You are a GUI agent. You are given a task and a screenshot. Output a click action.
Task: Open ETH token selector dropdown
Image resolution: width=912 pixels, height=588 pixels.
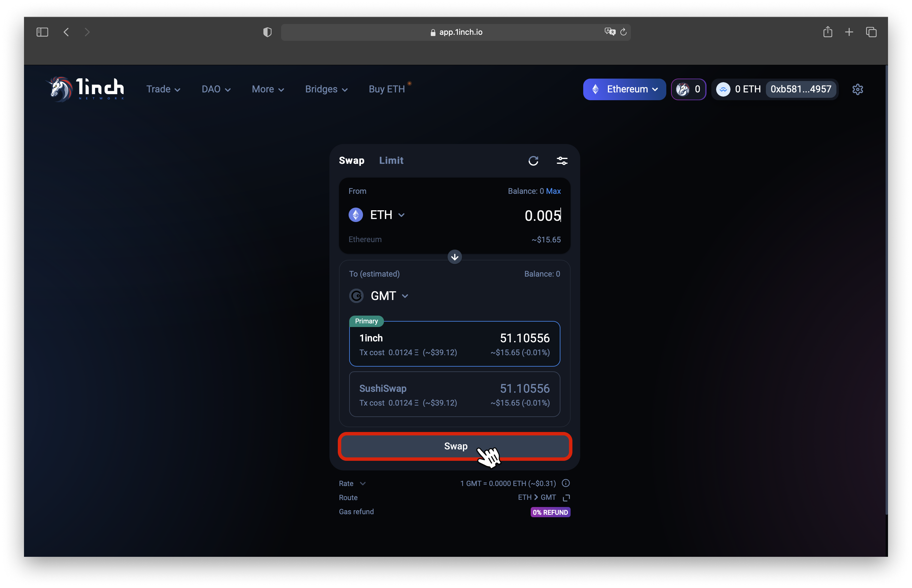[387, 215]
